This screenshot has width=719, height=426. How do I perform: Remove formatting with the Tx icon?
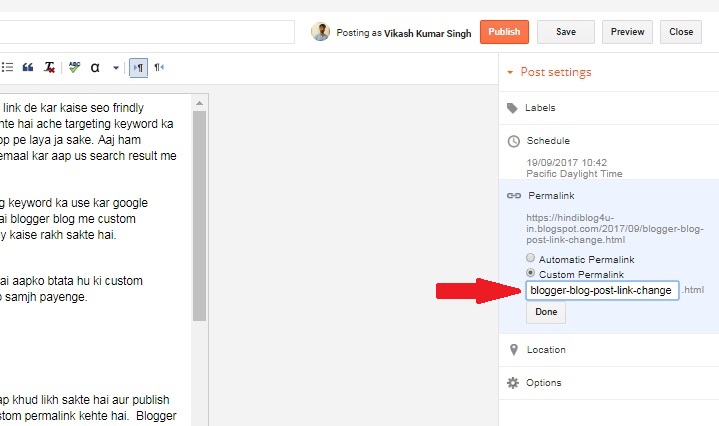[49, 67]
